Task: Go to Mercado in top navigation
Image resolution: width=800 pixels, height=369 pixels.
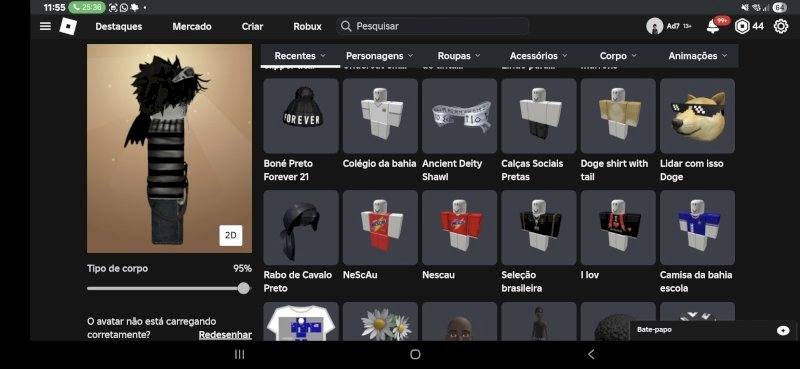Action: pyautogui.click(x=192, y=27)
